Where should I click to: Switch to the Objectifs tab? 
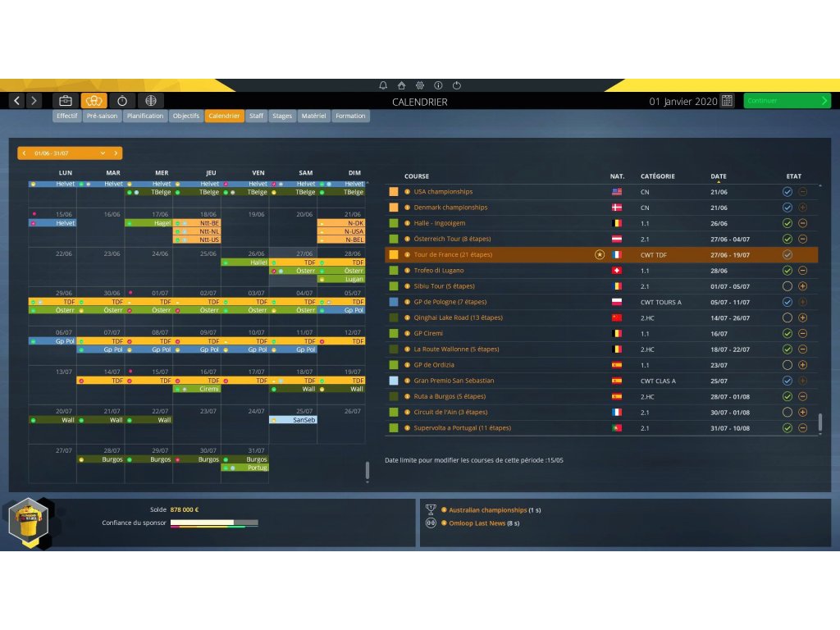[186, 116]
